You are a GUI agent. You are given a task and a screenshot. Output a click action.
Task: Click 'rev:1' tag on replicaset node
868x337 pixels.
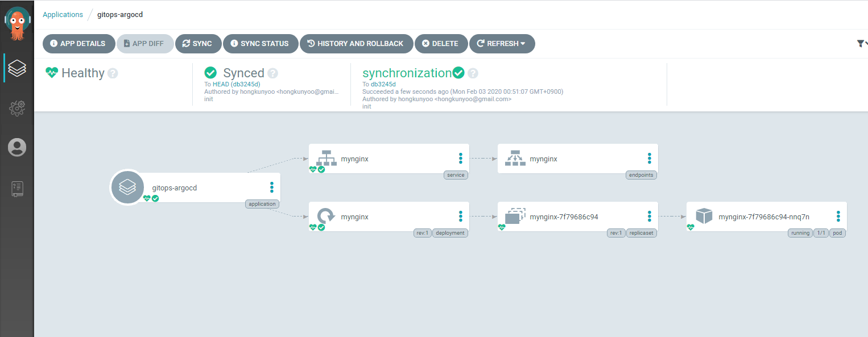click(x=616, y=233)
